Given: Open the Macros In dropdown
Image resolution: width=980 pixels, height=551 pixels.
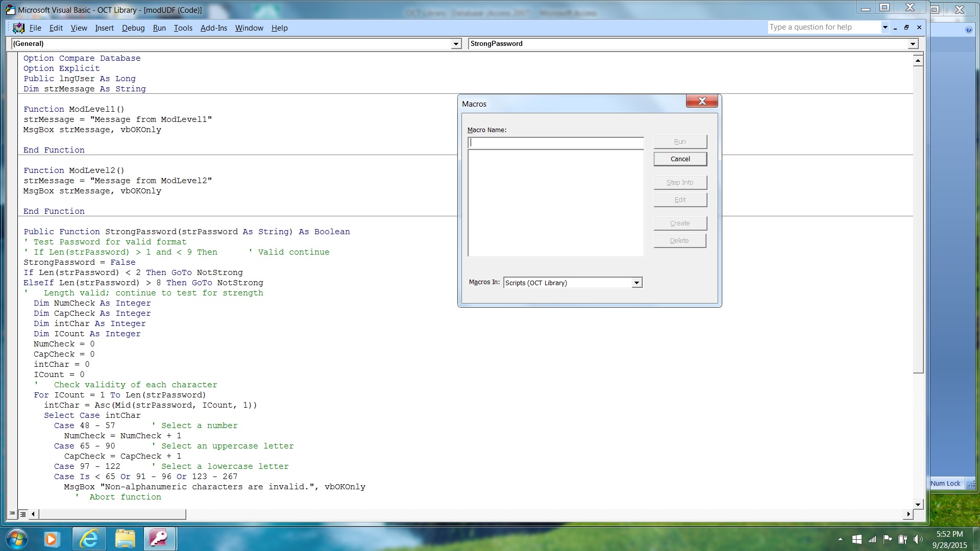Looking at the screenshot, I should click(x=636, y=282).
